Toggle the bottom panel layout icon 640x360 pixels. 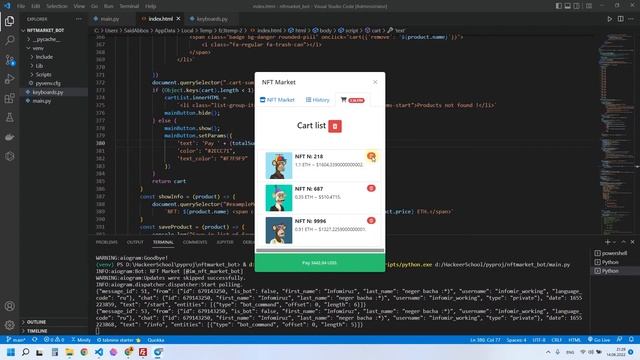click(x=567, y=6)
